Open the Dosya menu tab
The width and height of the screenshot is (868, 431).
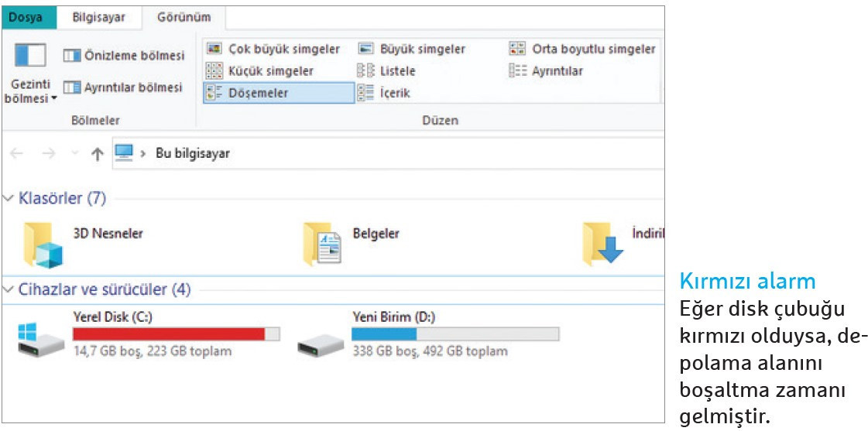[29, 17]
